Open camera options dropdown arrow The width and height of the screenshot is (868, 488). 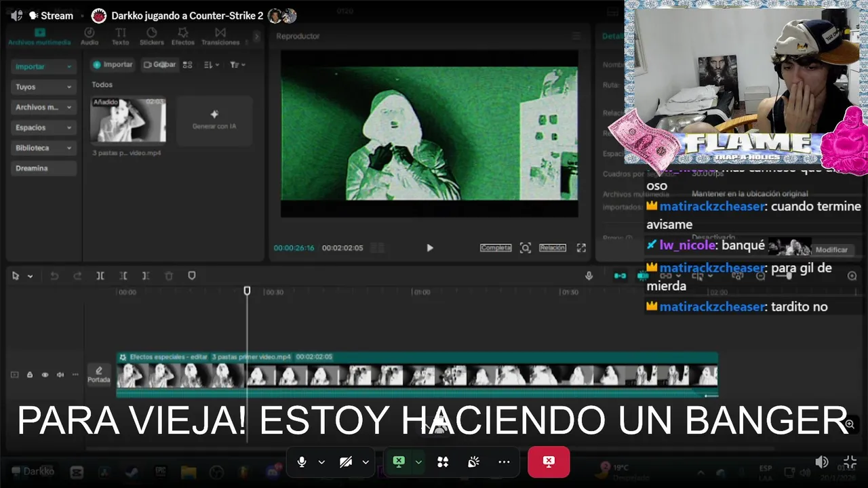click(x=366, y=462)
